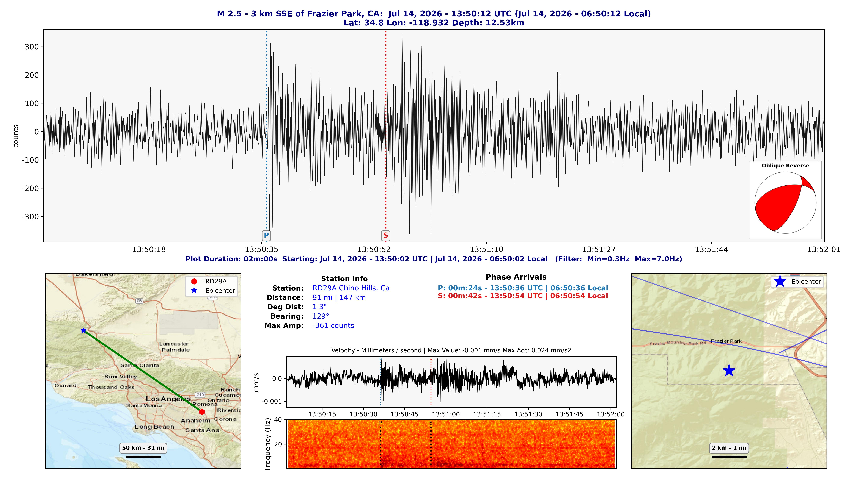Click the "2 km - 1 mi" scale label

click(x=729, y=448)
